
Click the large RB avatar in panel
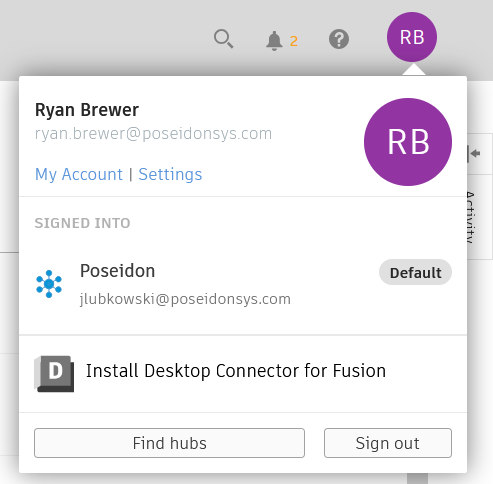pos(408,142)
